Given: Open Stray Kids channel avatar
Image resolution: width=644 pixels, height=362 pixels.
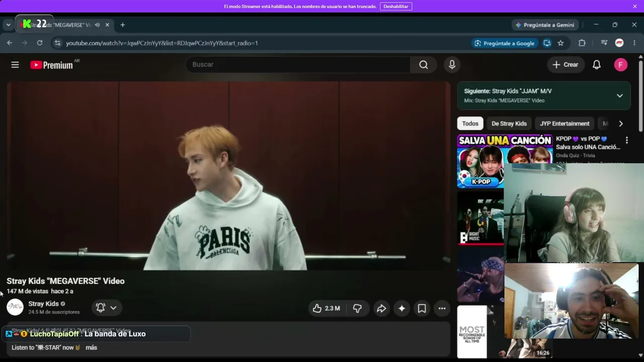Looking at the screenshot, I should [15, 307].
